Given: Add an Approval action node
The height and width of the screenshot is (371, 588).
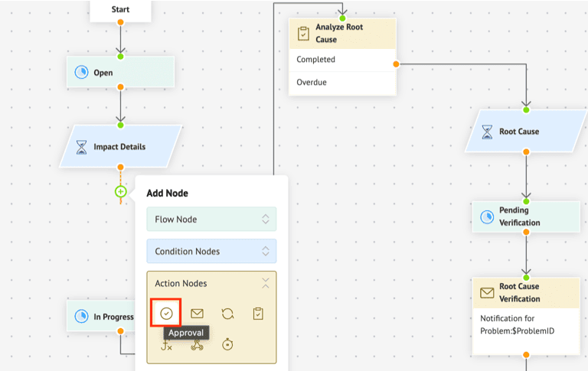Looking at the screenshot, I should click(166, 314).
